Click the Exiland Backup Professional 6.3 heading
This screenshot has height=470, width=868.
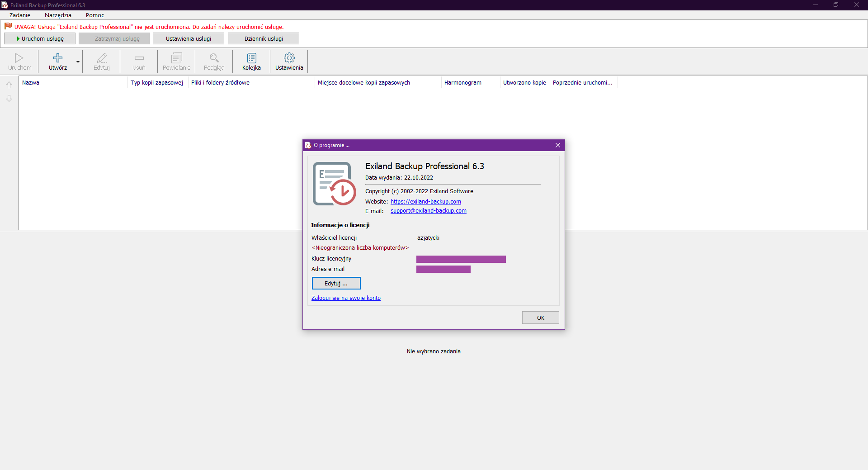pyautogui.click(x=425, y=166)
